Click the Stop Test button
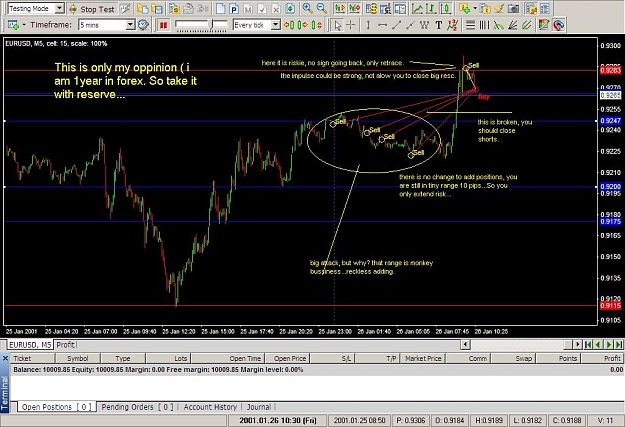Viewport: 625px width, 428px height. pos(92,9)
